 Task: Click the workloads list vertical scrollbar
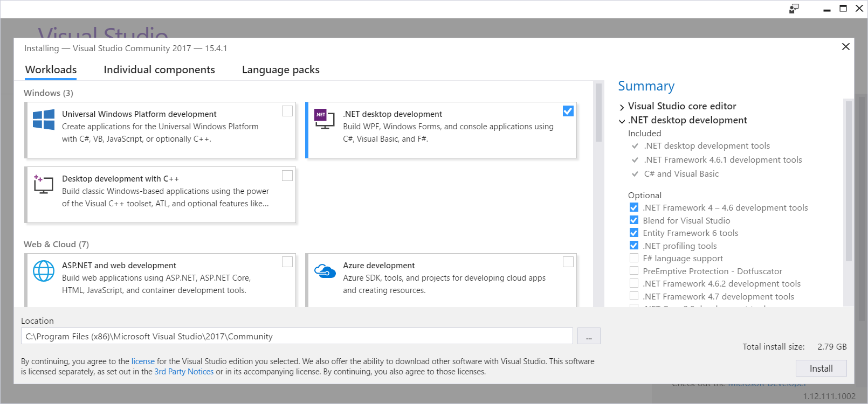pos(598,113)
